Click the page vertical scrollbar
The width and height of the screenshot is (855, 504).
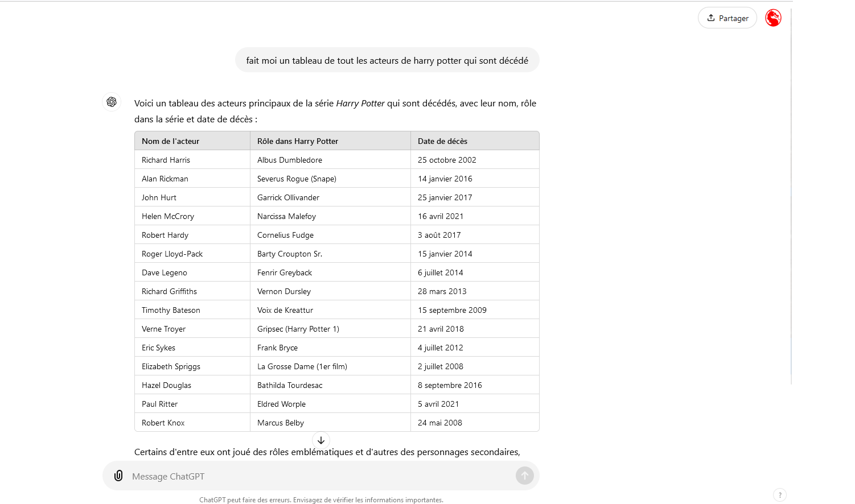(x=791, y=193)
